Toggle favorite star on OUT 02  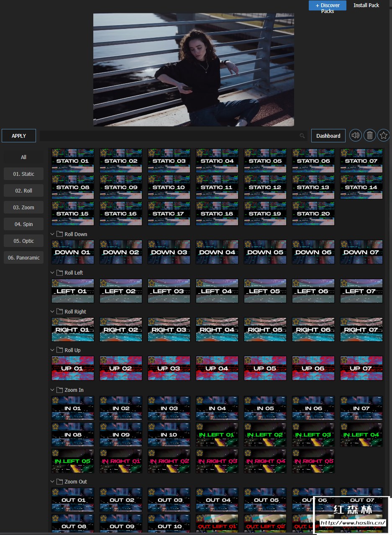(x=103, y=492)
